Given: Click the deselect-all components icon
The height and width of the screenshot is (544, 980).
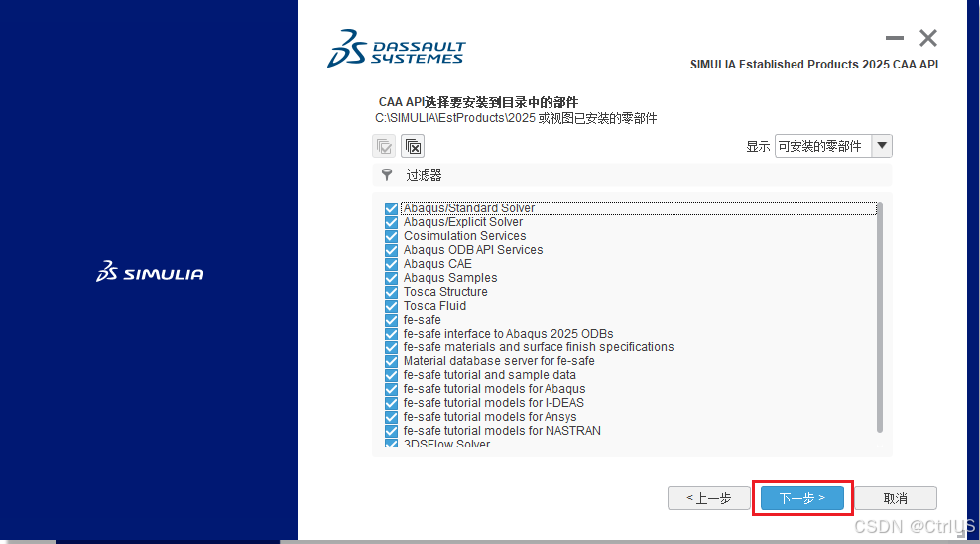Looking at the screenshot, I should click(413, 146).
